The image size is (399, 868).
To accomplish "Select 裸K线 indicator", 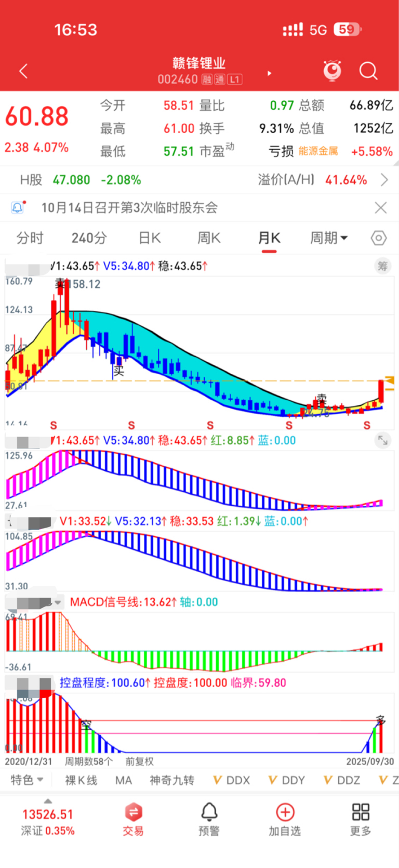I will tap(81, 780).
